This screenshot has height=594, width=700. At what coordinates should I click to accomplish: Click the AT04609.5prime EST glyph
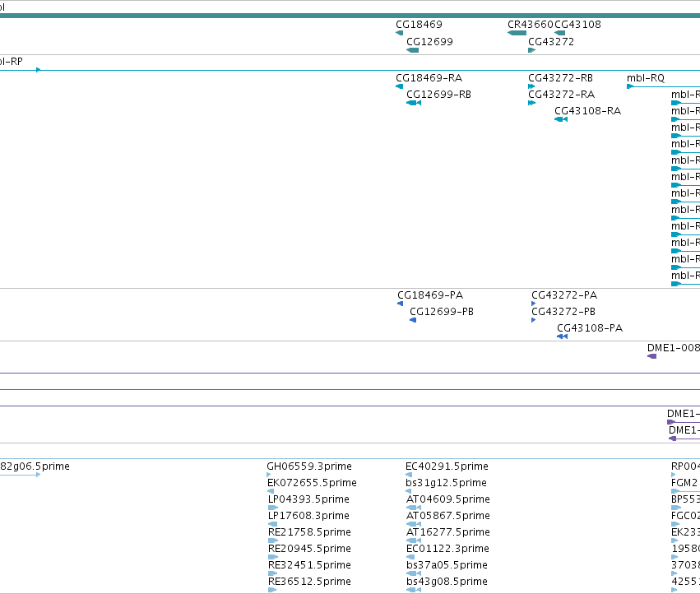tap(414, 508)
